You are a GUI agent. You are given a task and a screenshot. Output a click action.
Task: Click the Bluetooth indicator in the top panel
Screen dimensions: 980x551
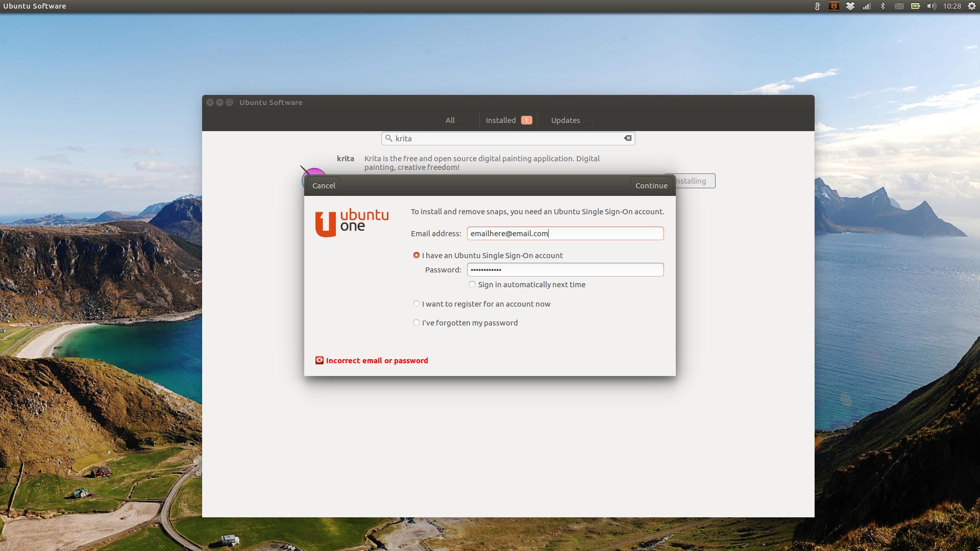tap(883, 6)
